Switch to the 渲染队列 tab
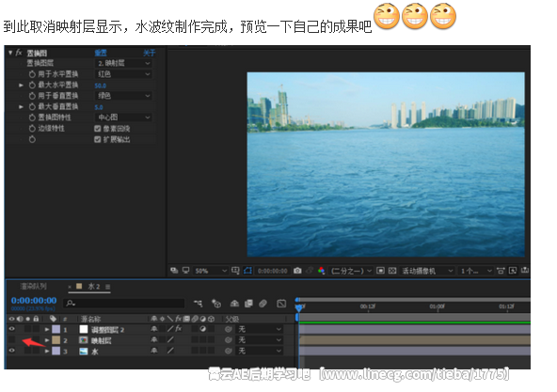 pyautogui.click(x=33, y=286)
